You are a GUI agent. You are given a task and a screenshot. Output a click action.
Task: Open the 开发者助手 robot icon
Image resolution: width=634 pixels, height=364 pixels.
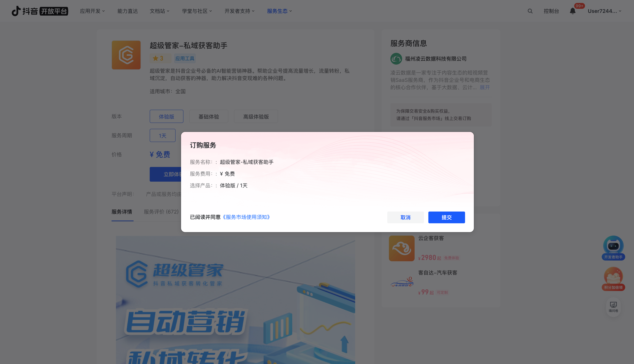[x=613, y=248]
